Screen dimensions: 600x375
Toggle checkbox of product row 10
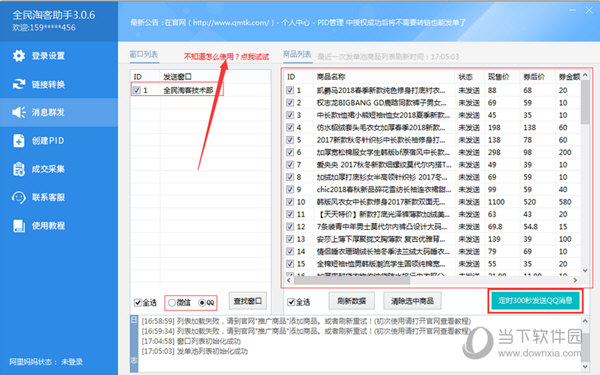(x=290, y=202)
